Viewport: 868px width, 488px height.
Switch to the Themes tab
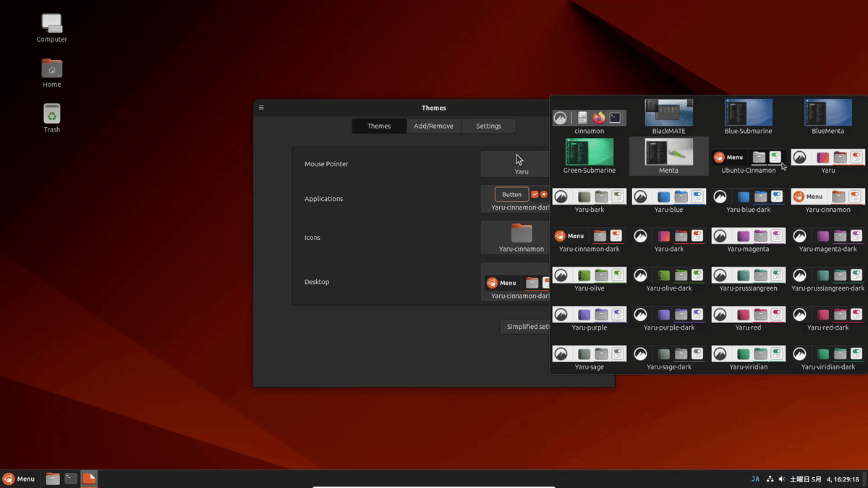pyautogui.click(x=378, y=126)
